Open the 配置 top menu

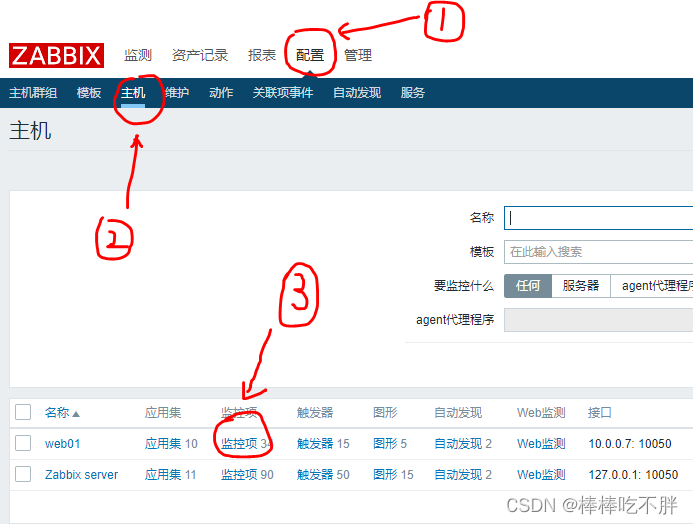point(310,55)
